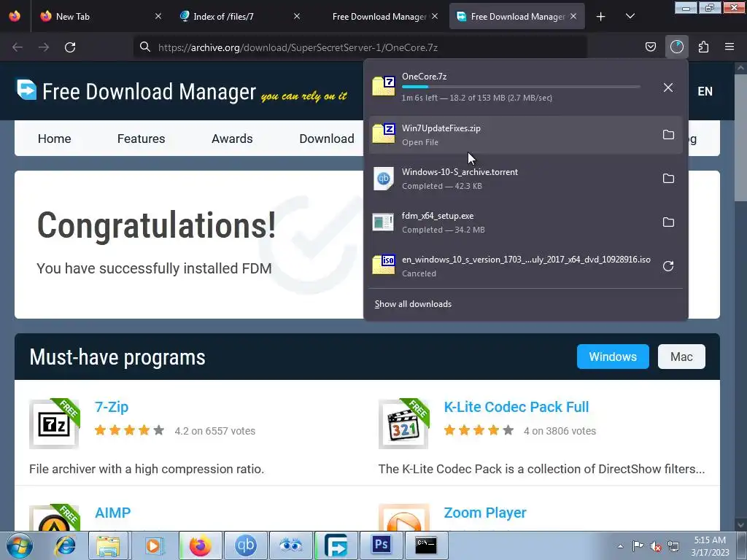Screen dimensions: 747x560
Task: Open the fdm_x64_setup.exe file icon
Action: (384, 222)
